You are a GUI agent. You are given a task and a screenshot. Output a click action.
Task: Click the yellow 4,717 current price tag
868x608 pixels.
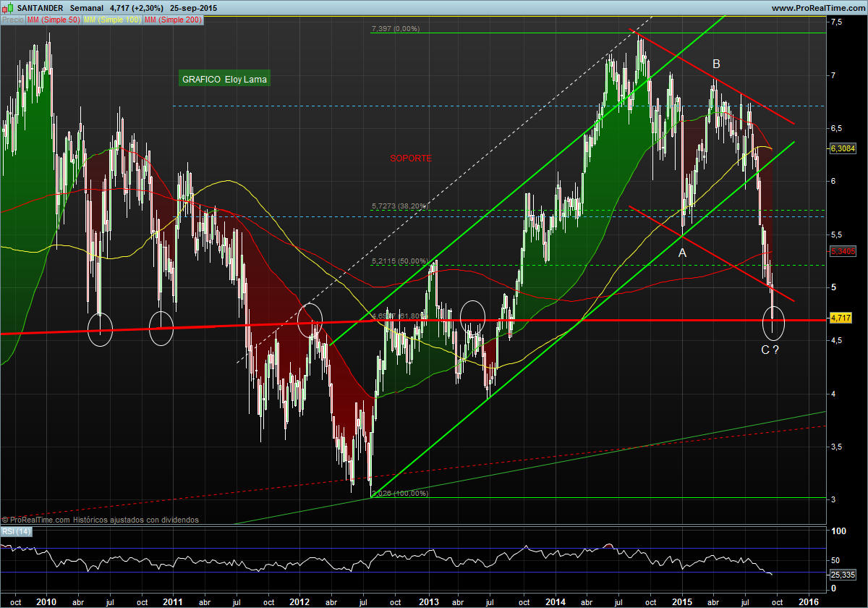(841, 318)
